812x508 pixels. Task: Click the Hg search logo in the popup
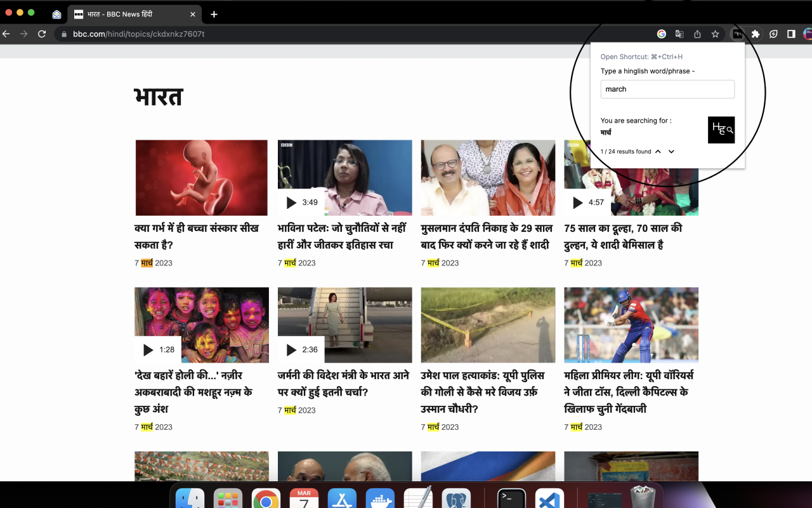(721, 130)
